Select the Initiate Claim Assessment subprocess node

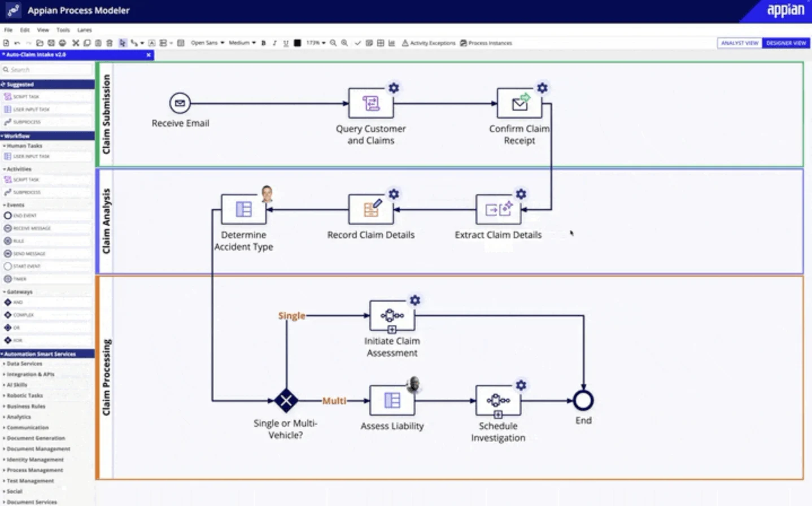tap(392, 316)
